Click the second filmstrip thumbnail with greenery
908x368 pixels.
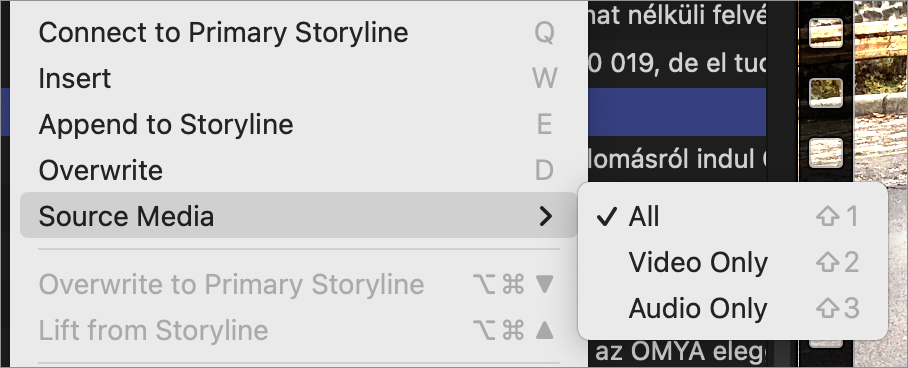tap(826, 93)
